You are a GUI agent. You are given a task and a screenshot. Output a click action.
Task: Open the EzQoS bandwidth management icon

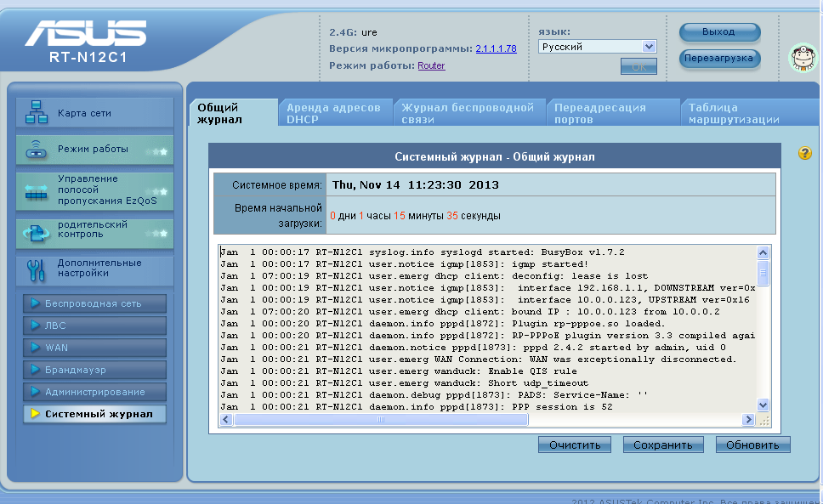(37, 191)
